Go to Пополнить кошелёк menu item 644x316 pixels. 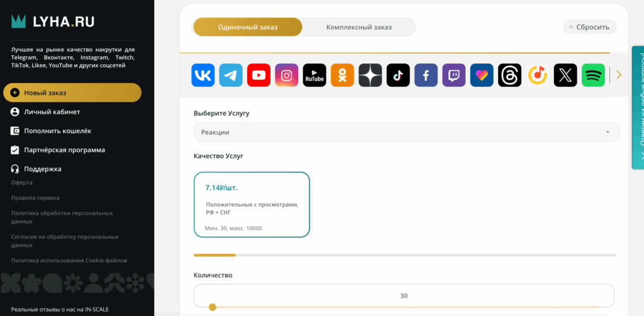click(57, 131)
